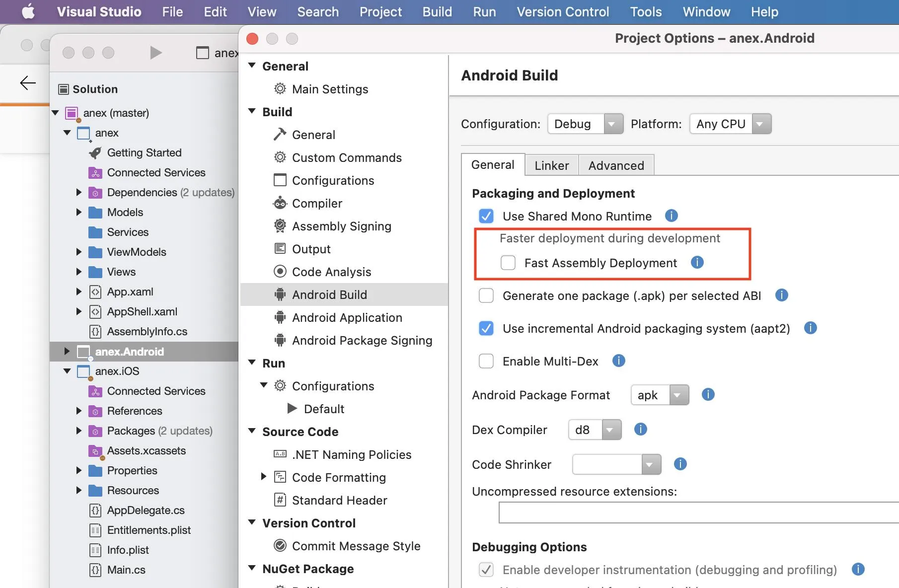The image size is (899, 588).
Task: Click info icon beside Dex Compiler dropdown
Action: coord(640,429)
